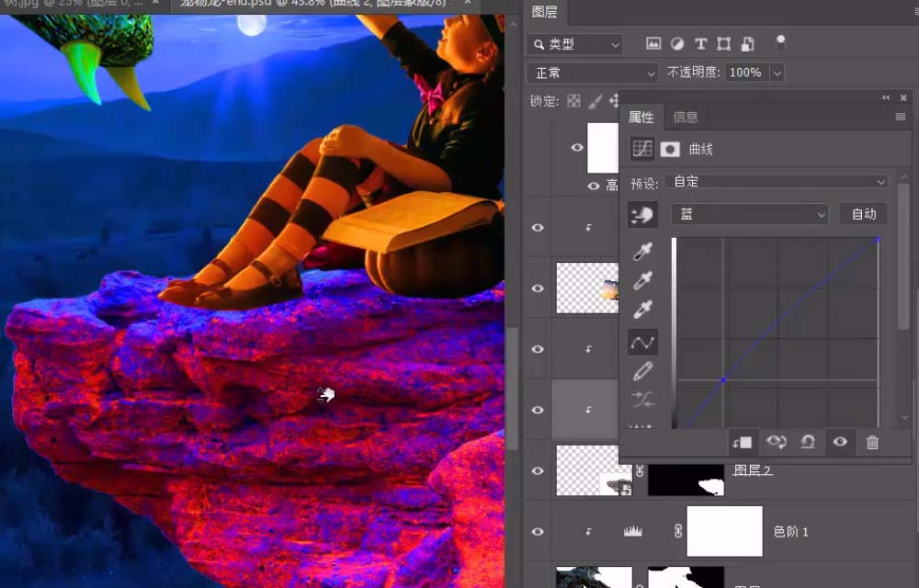This screenshot has height=588, width=919.
Task: Click the mask icon next to 曲线
Action: pyautogui.click(x=670, y=149)
